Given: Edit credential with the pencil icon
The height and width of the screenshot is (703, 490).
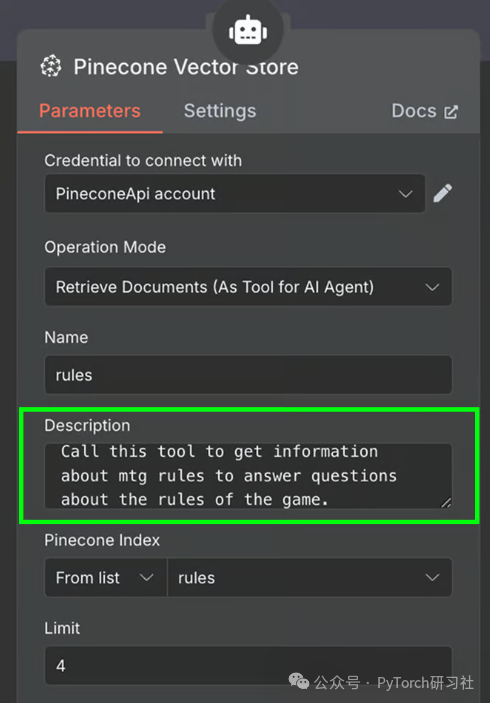Looking at the screenshot, I should tap(442, 193).
